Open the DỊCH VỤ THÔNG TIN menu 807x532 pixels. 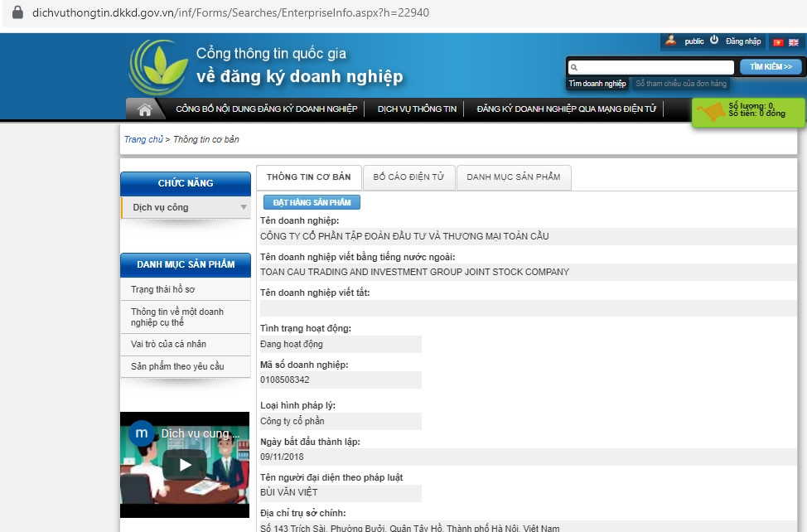click(x=416, y=108)
